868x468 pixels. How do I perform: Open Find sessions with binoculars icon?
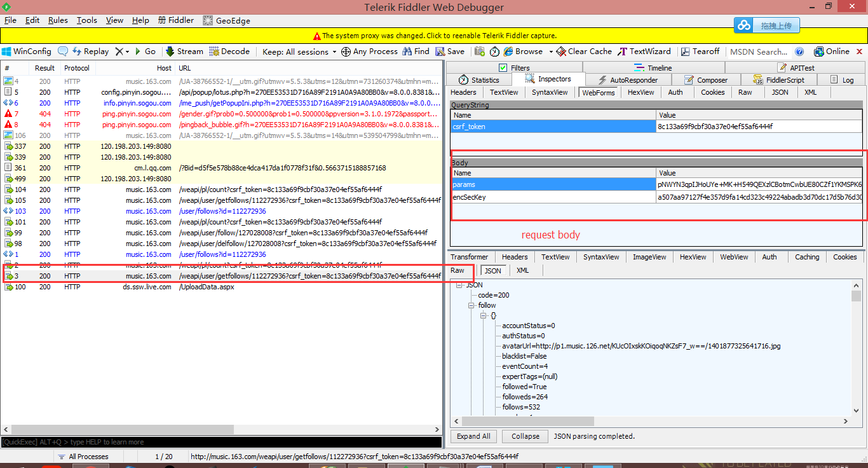click(x=416, y=52)
